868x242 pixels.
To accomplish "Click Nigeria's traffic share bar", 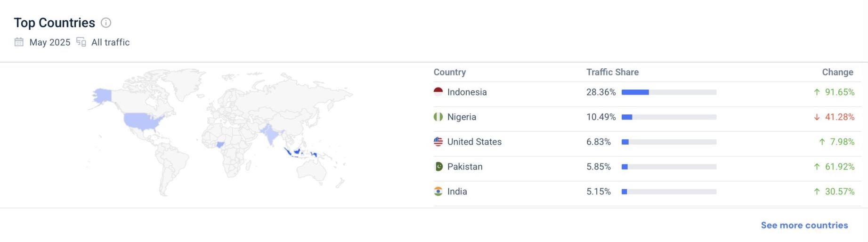I will tap(669, 117).
